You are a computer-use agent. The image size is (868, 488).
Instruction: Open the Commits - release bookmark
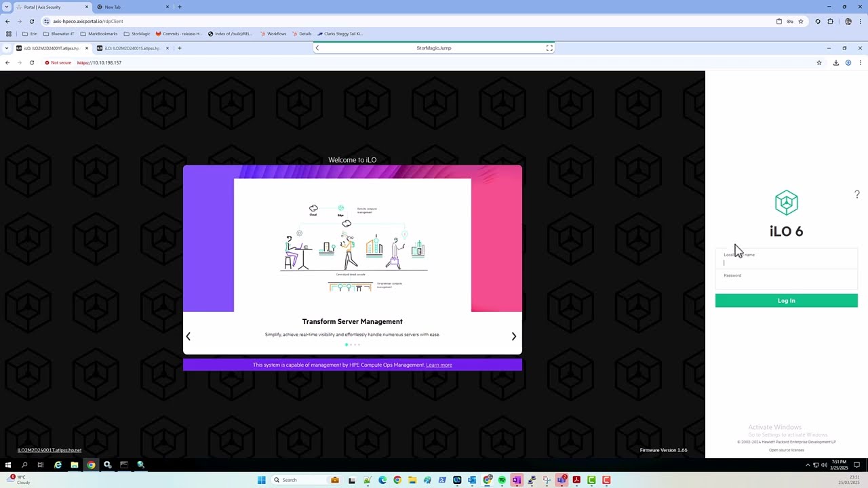point(179,34)
